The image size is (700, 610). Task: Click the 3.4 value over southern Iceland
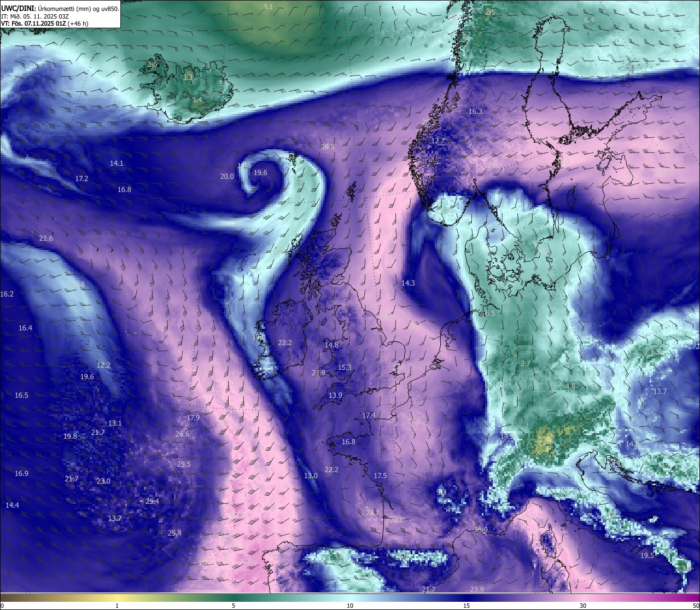[x=197, y=100]
